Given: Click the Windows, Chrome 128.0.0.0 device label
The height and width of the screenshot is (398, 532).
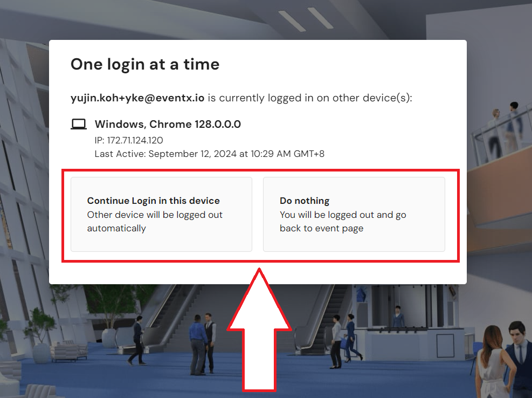Looking at the screenshot, I should pyautogui.click(x=168, y=124).
